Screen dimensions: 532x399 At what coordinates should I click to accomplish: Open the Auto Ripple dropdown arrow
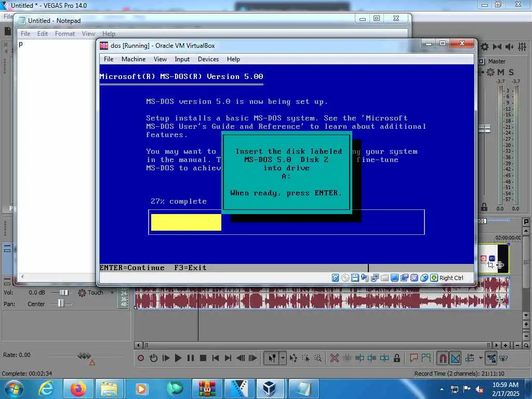coord(481,358)
